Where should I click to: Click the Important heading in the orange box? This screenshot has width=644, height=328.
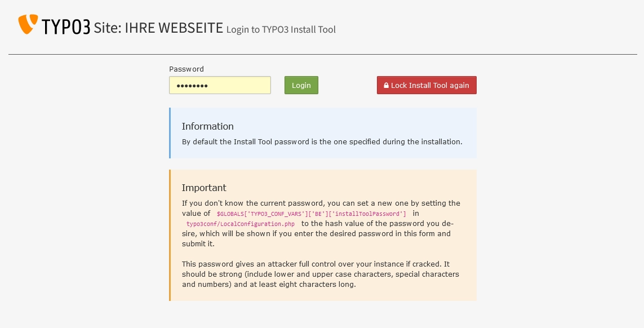[204, 188]
